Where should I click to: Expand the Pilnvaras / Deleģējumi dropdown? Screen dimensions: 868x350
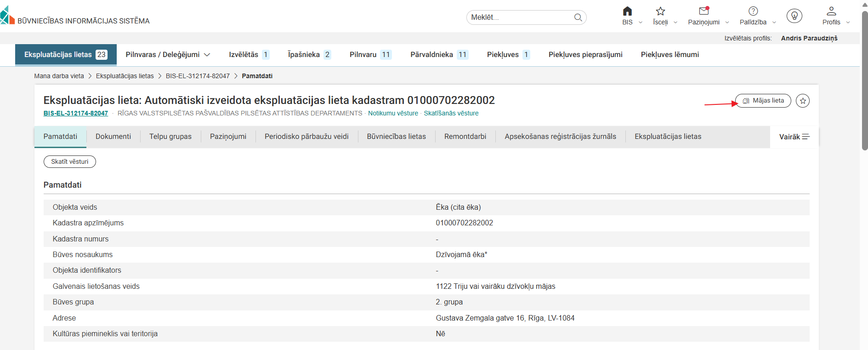[207, 55]
